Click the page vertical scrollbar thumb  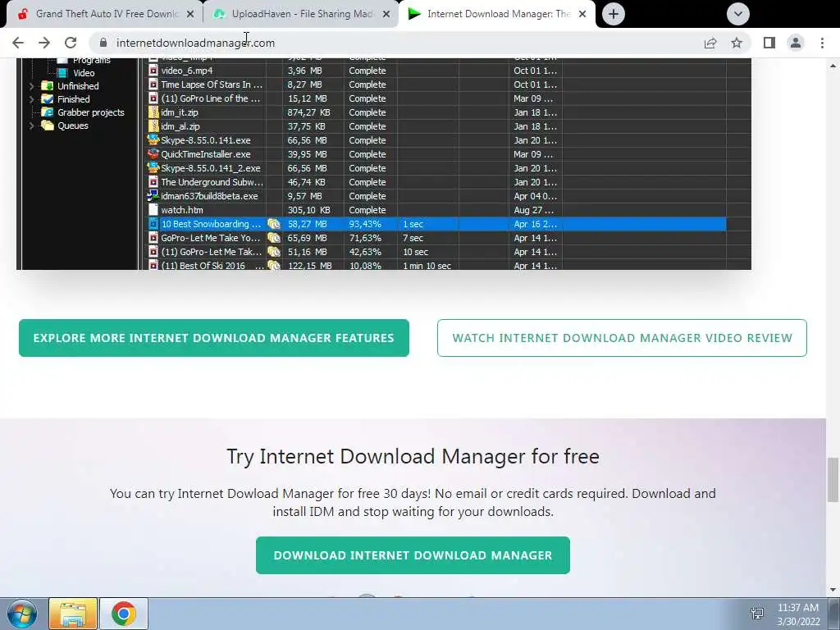pos(833,480)
